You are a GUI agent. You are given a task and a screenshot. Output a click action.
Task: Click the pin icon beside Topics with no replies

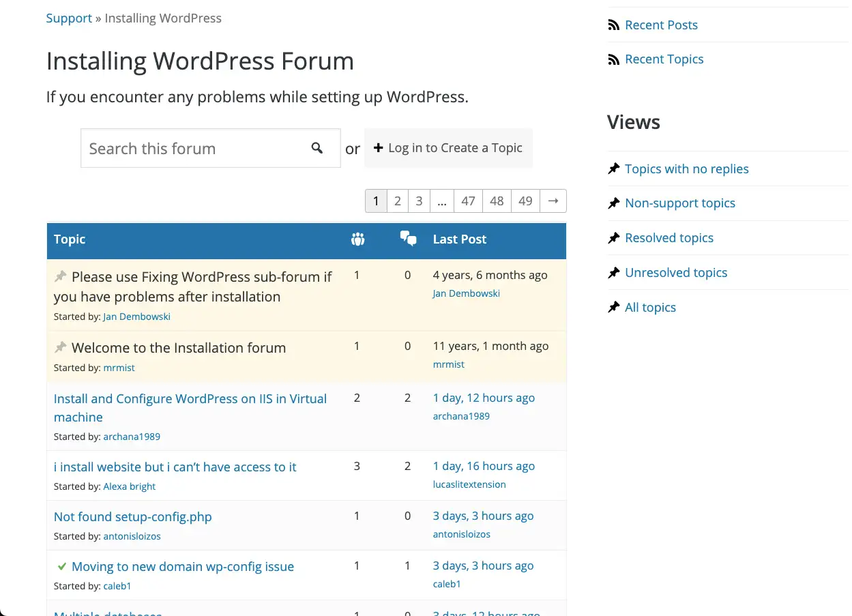tap(613, 168)
